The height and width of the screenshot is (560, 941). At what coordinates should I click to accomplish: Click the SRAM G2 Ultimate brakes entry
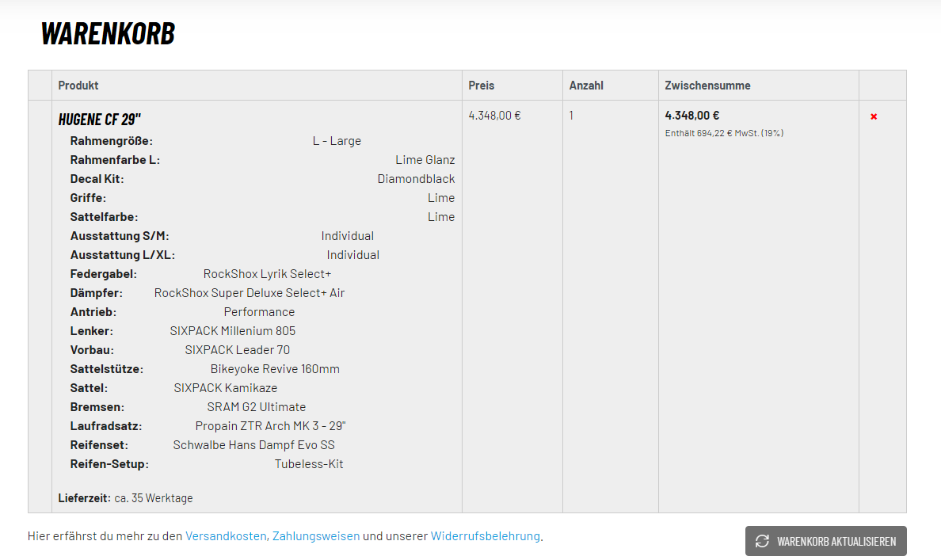coord(256,407)
